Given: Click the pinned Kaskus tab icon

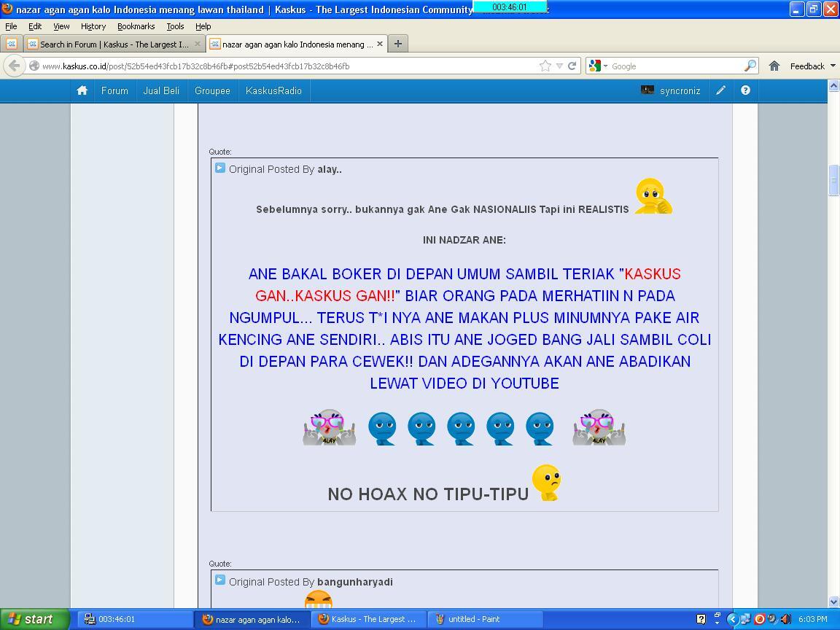Looking at the screenshot, I should (x=11, y=44).
